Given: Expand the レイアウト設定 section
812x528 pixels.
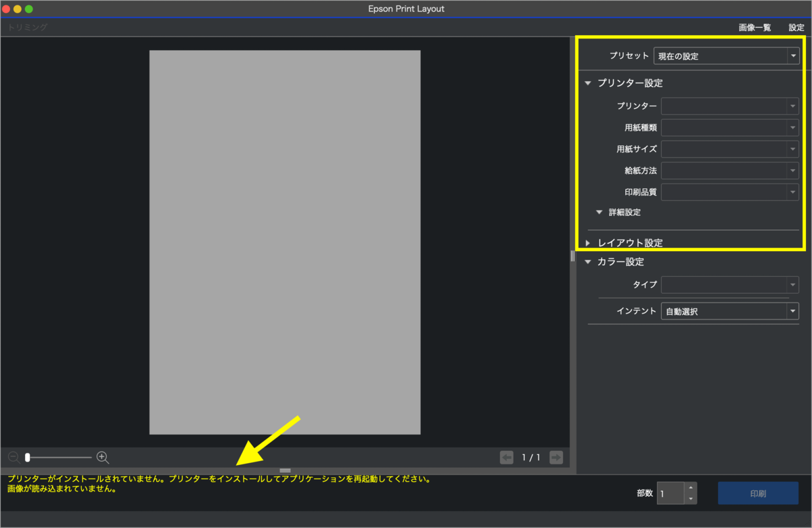Looking at the screenshot, I should coord(588,243).
